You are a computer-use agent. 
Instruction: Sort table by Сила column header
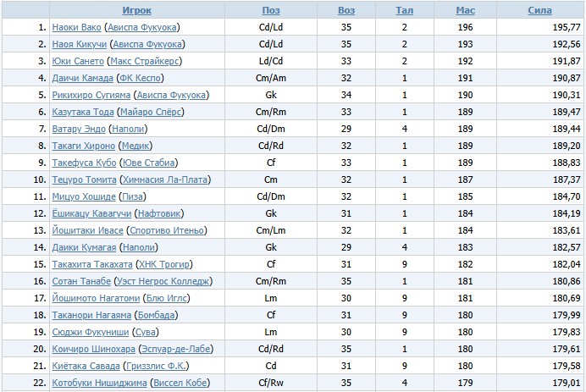point(539,11)
